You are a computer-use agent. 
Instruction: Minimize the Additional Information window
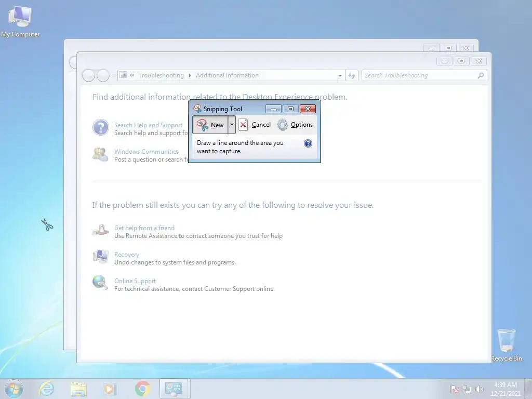pos(445,61)
